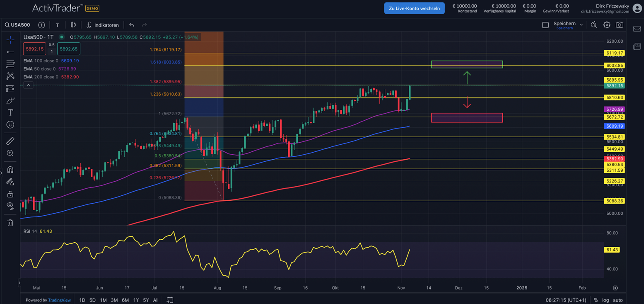This screenshot has height=304, width=644.
Task: Collapse the EMA indicators legend arrow
Action: tap(28, 85)
